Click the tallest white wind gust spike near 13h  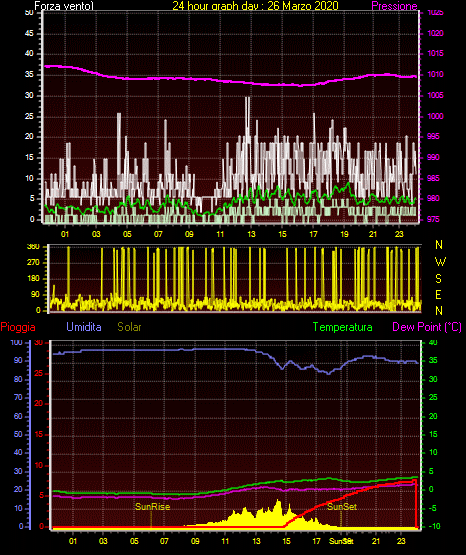pos(247,120)
